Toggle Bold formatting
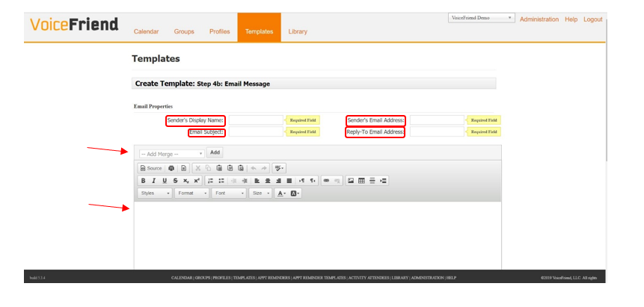Image resolution: width=644 pixels, height=307 pixels. click(143, 181)
